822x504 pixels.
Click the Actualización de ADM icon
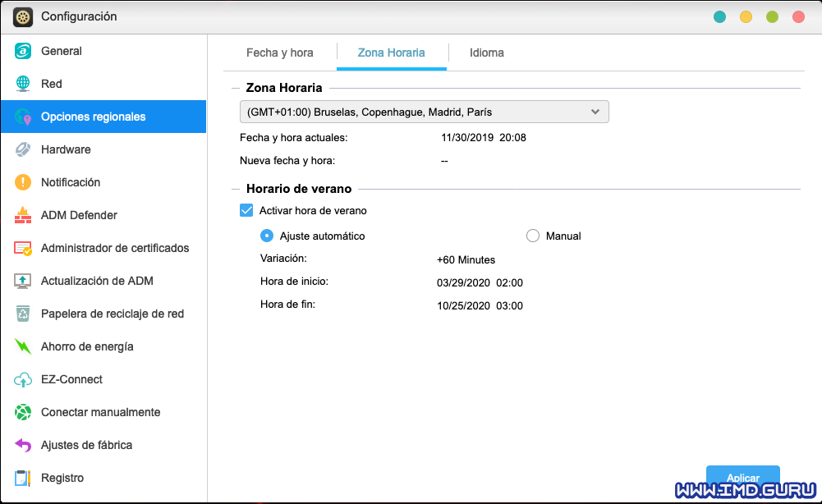coord(23,281)
